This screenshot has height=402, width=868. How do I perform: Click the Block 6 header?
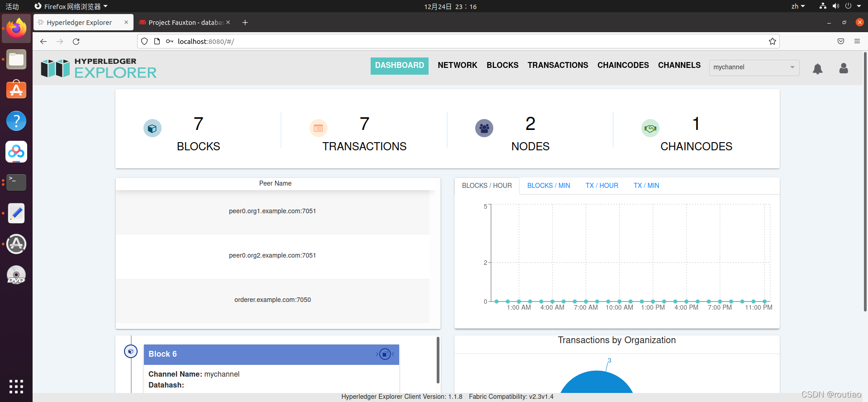(x=272, y=354)
